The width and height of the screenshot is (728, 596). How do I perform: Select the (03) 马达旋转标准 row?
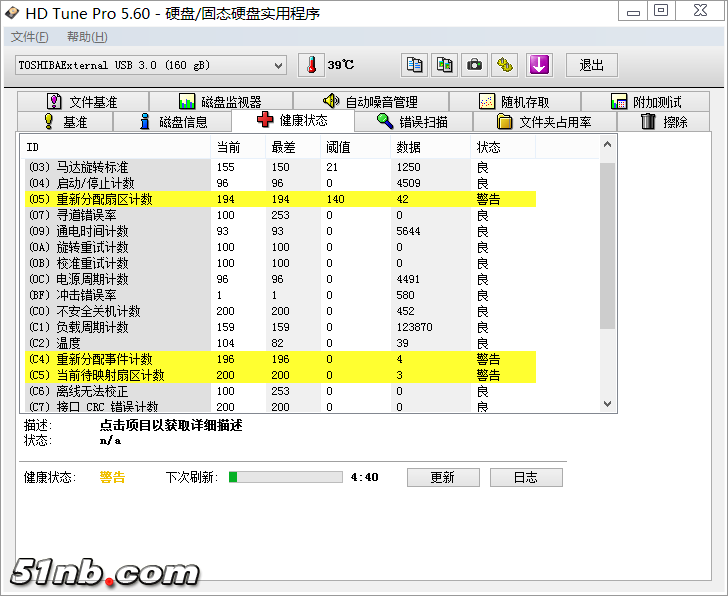(x=280, y=167)
